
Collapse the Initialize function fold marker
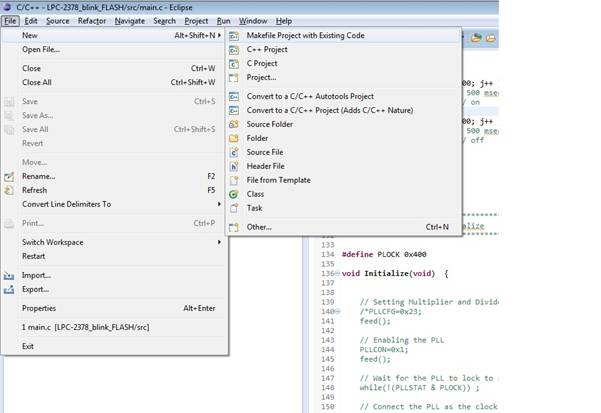point(337,273)
